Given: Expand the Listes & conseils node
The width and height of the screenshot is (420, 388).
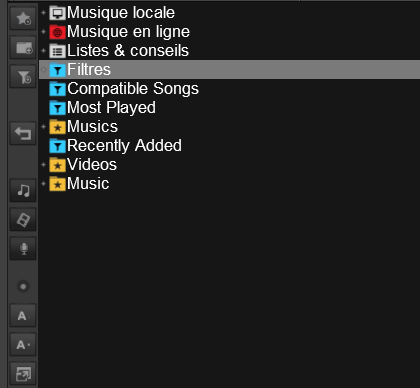Looking at the screenshot, I should pos(43,51).
